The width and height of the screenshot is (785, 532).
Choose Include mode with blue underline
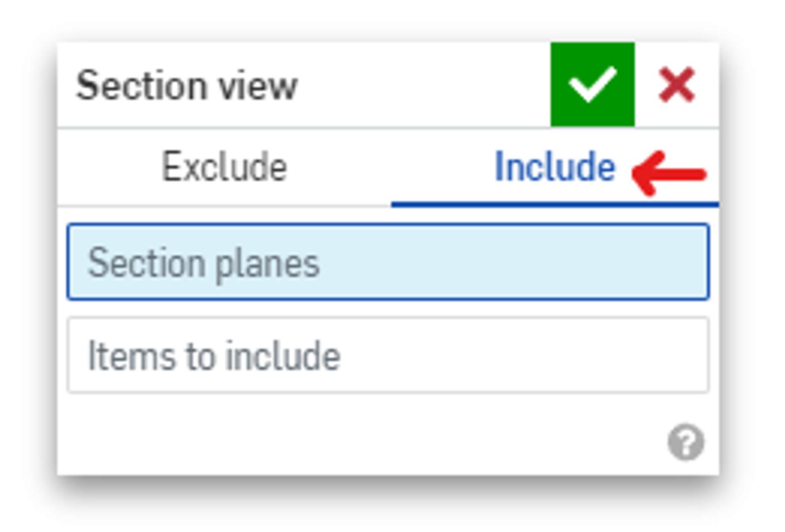point(554,167)
